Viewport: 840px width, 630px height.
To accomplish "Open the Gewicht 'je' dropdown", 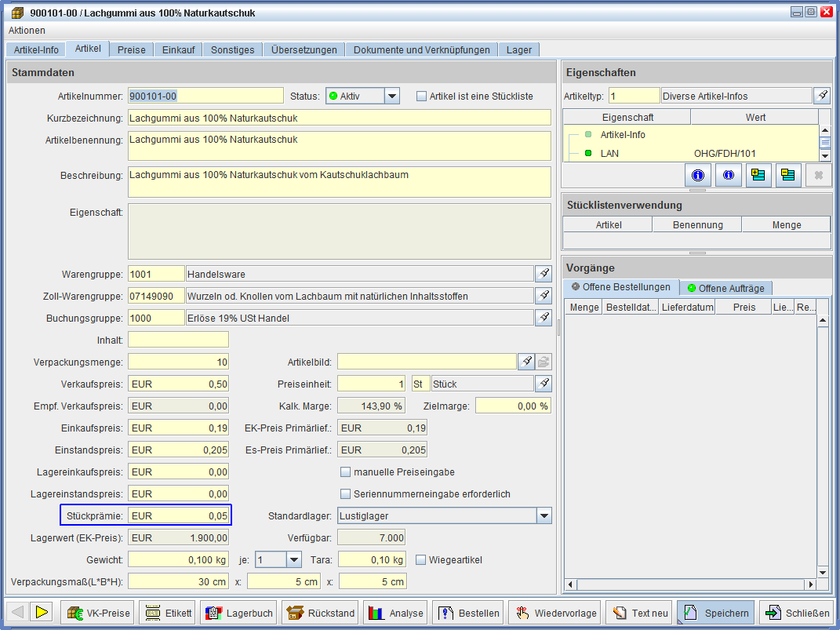I will [x=293, y=560].
